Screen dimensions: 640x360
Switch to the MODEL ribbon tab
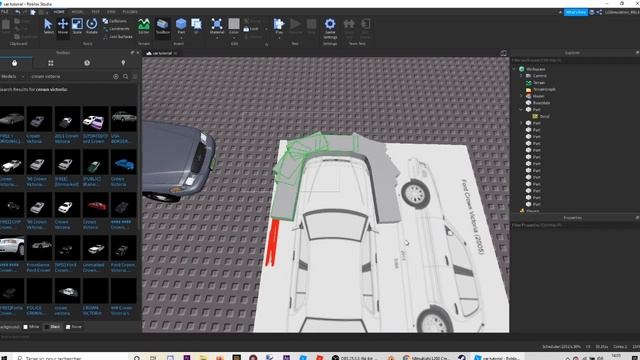77,12
